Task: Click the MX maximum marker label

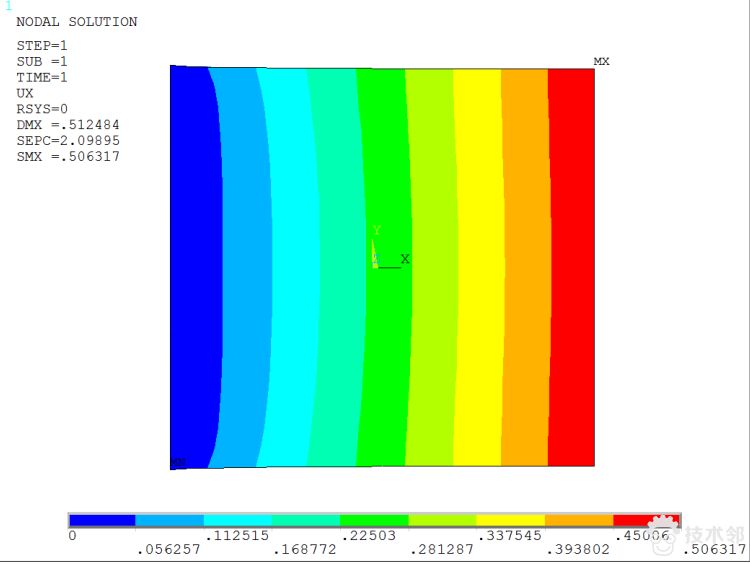Action: tap(601, 61)
